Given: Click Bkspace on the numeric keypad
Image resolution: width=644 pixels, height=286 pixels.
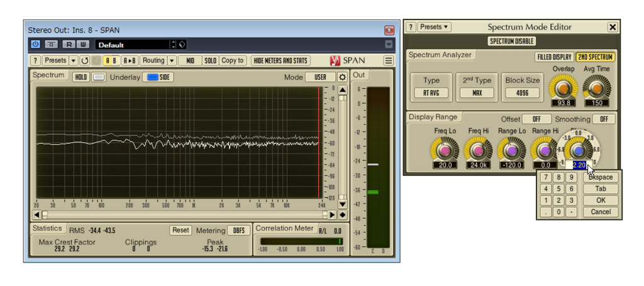Looking at the screenshot, I should [x=601, y=178].
